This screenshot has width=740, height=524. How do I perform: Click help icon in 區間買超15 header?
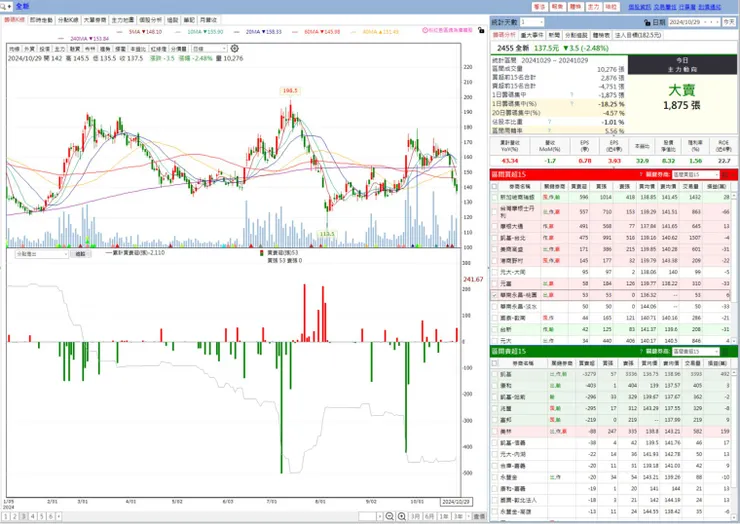[641, 175]
